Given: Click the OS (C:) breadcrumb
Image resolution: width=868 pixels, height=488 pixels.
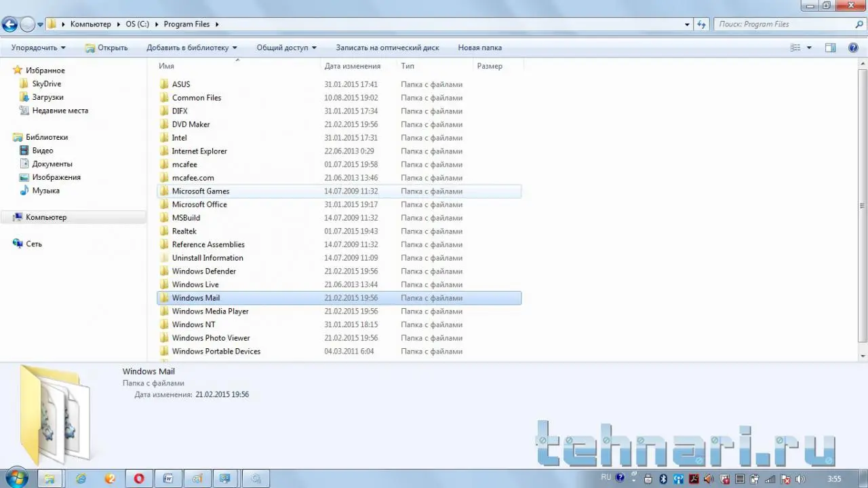Looking at the screenshot, I should [137, 24].
